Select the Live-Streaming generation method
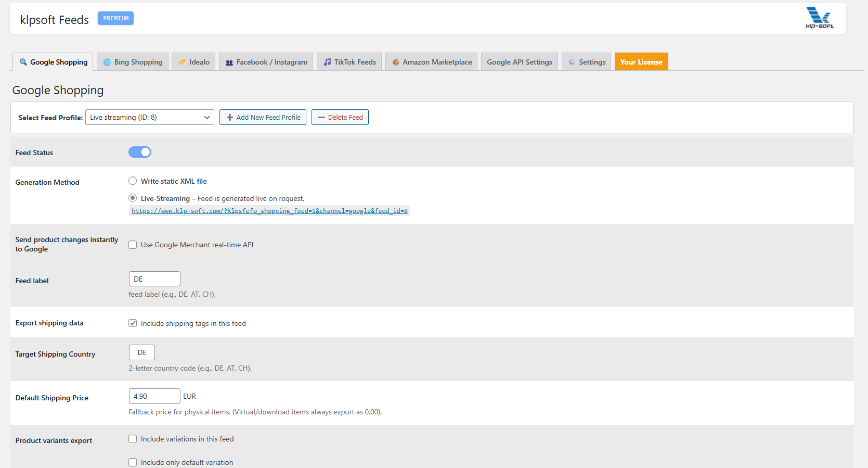The image size is (868, 468). tap(133, 198)
